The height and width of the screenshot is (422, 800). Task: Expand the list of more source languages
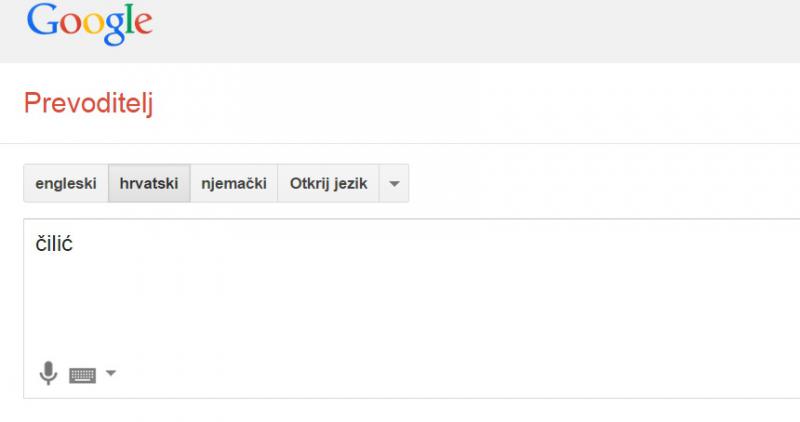click(394, 184)
